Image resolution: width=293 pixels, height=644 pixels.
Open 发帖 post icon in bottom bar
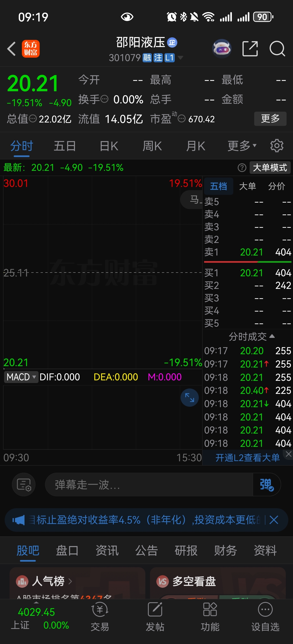click(155, 609)
